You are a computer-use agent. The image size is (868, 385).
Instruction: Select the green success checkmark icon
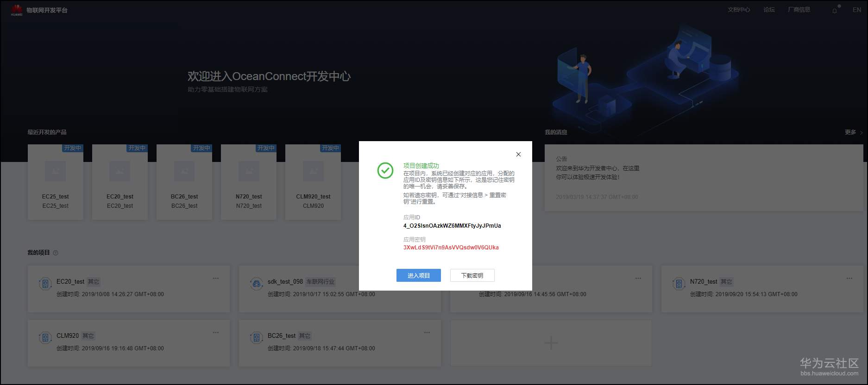tap(385, 171)
